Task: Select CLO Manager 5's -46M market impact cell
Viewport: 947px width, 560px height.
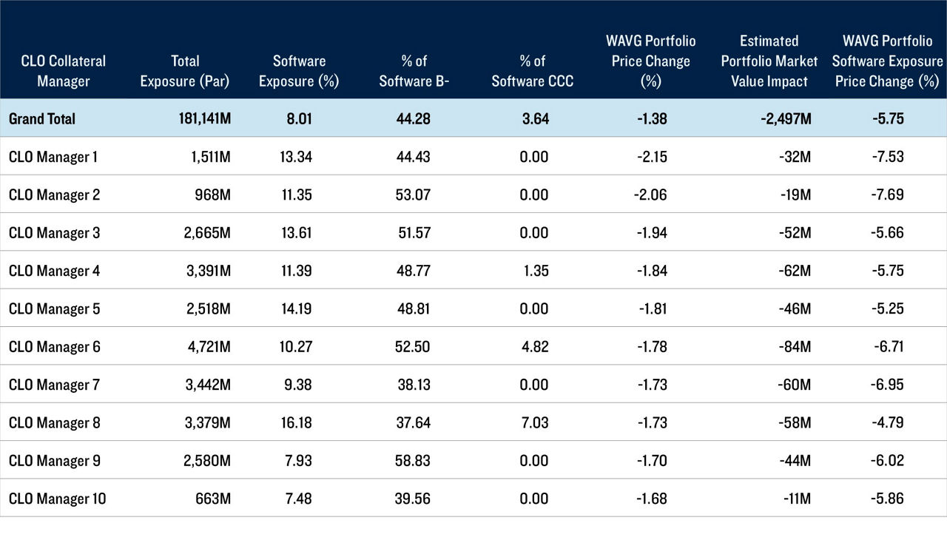Action: (x=794, y=308)
